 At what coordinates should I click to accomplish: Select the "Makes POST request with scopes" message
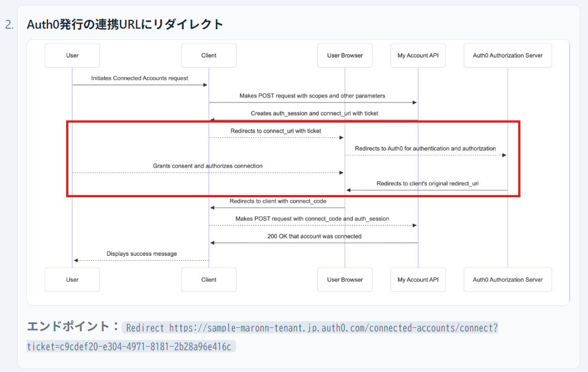pos(312,96)
